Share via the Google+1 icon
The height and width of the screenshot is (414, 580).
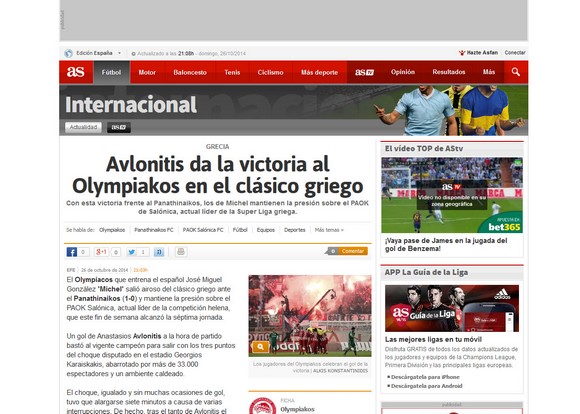pyautogui.click(x=101, y=252)
